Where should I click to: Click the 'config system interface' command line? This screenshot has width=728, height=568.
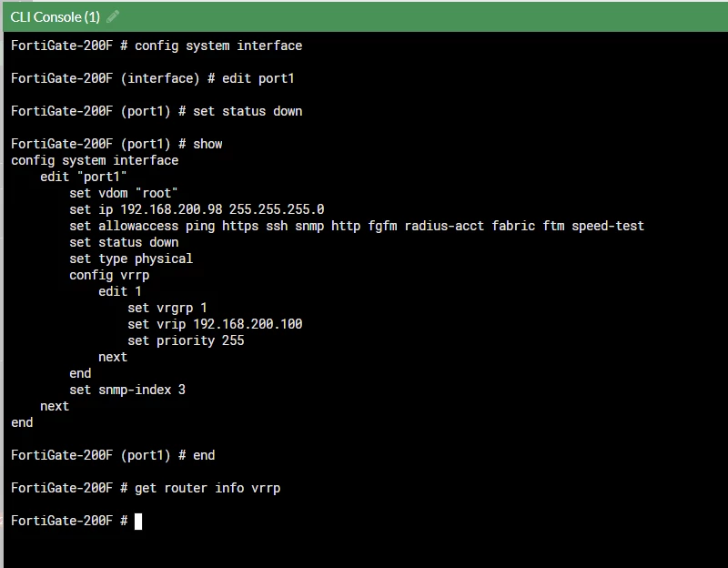157,46
